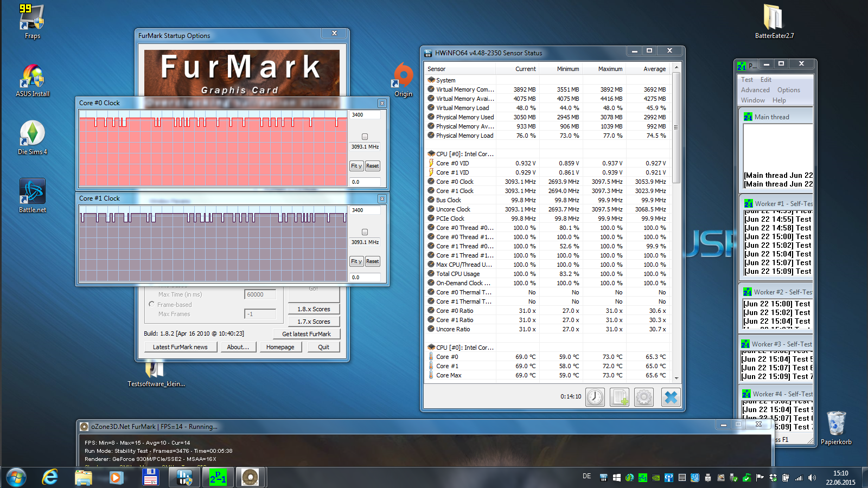
Task: Click the volume speaker tray icon
Action: tap(812, 478)
